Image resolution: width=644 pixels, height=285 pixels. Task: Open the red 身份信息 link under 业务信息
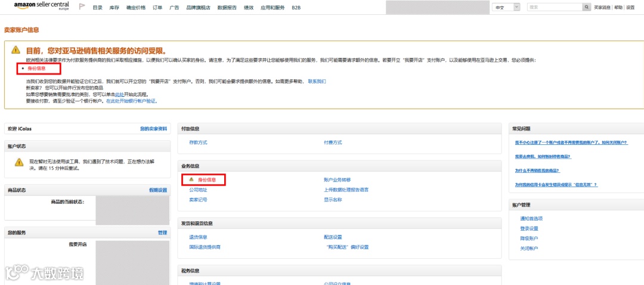207,180
